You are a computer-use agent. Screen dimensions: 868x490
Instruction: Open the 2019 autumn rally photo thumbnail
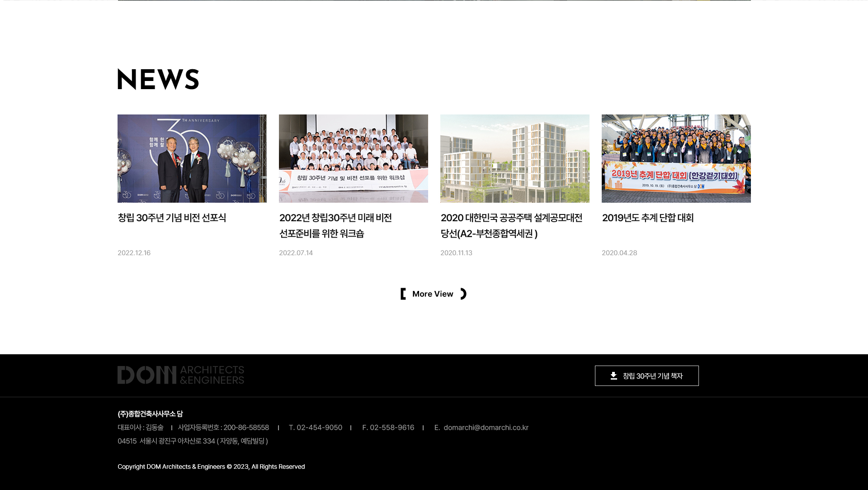click(x=676, y=158)
